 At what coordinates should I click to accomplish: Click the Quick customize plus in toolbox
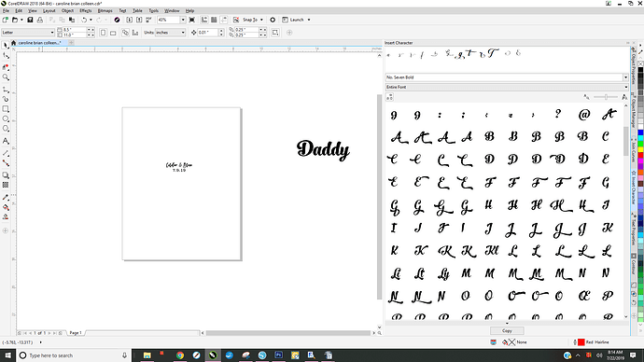[6, 230]
